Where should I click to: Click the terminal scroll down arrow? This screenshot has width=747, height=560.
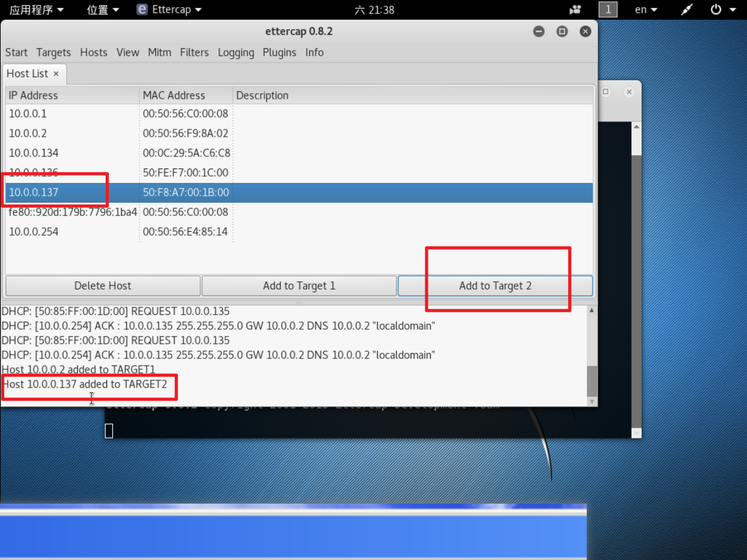[x=637, y=433]
